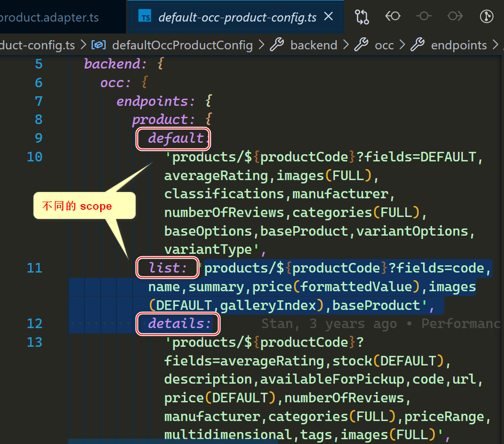504x444 pixels.
Task: Expand chevron after occ breadcrumb
Action: click(402, 45)
